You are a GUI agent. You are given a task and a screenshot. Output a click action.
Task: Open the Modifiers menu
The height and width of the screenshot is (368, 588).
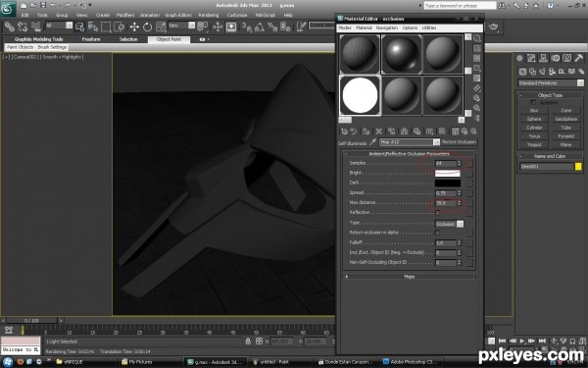click(125, 15)
